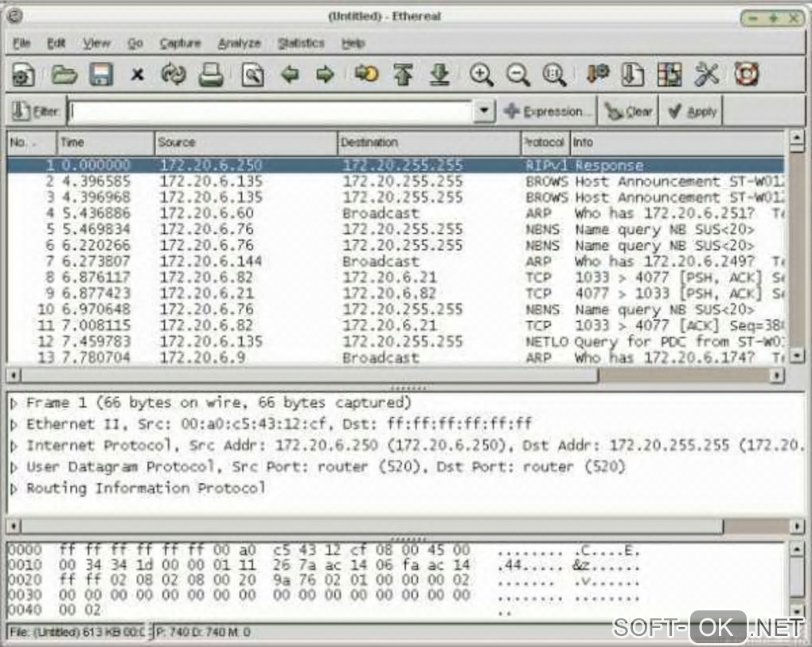The height and width of the screenshot is (647, 812).
Task: Select packet 8 TCP 1033 > 4077 row
Action: (396, 278)
